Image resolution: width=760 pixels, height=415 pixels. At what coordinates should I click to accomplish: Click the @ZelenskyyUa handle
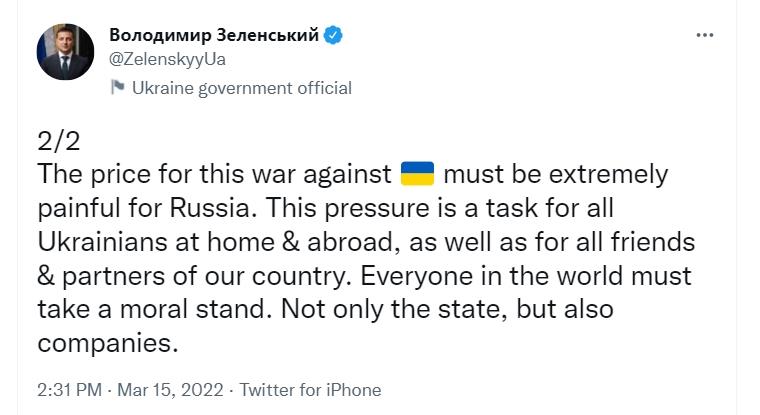(167, 59)
